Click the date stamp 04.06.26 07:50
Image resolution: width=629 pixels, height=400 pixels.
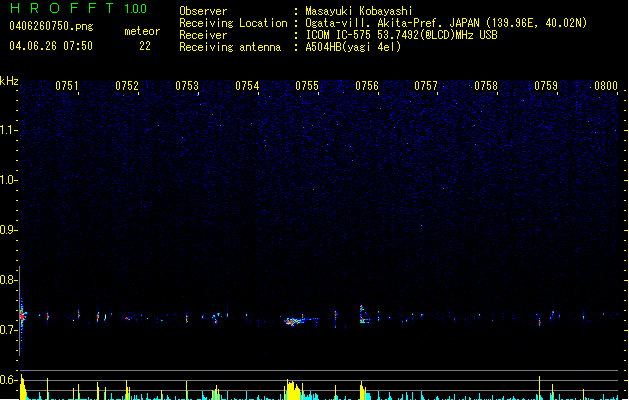tap(51, 46)
